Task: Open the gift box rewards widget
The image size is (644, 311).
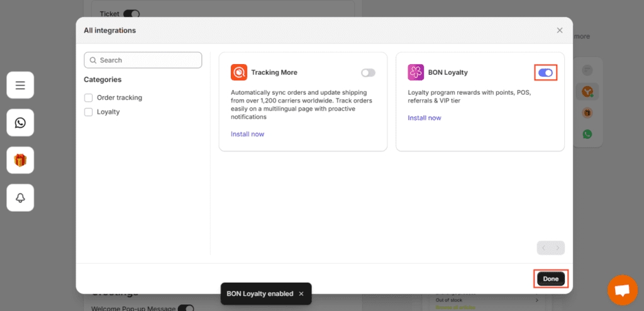Action: click(20, 160)
